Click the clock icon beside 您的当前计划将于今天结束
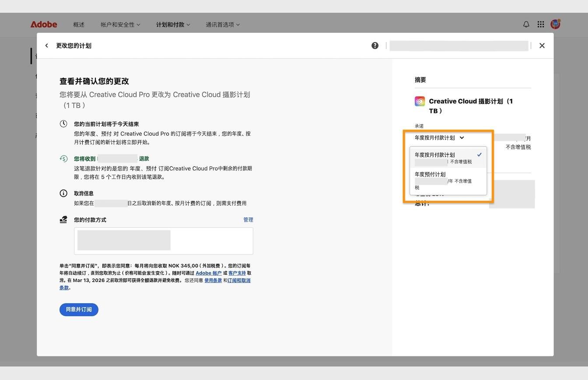This screenshot has width=588, height=380. [63, 124]
